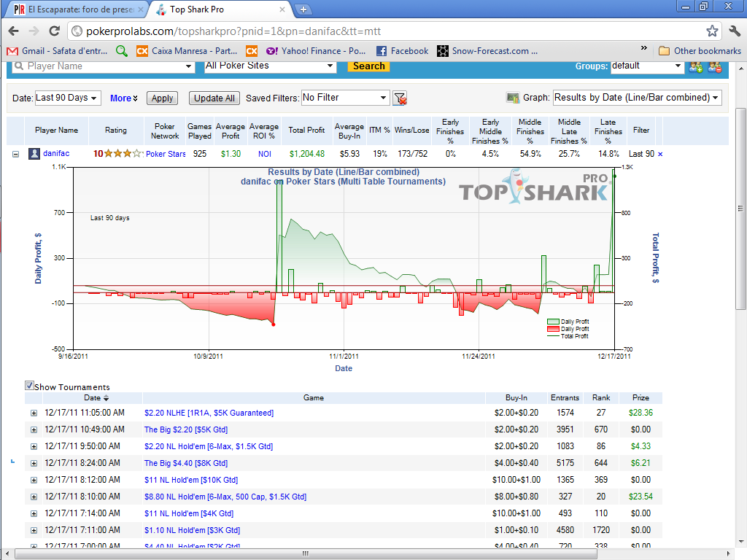Open $2.20 NL Hold'em 6-Max $1.5K Gtd link

pyautogui.click(x=208, y=446)
